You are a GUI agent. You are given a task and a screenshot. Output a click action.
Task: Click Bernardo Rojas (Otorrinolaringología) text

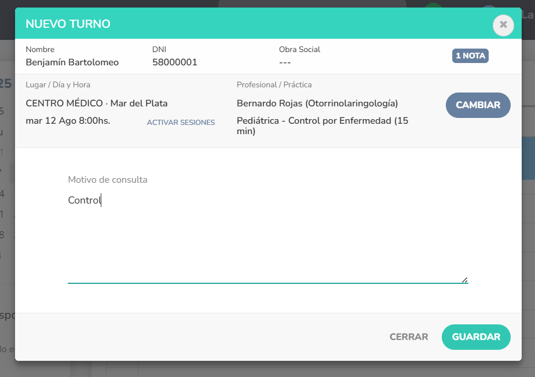(x=317, y=103)
